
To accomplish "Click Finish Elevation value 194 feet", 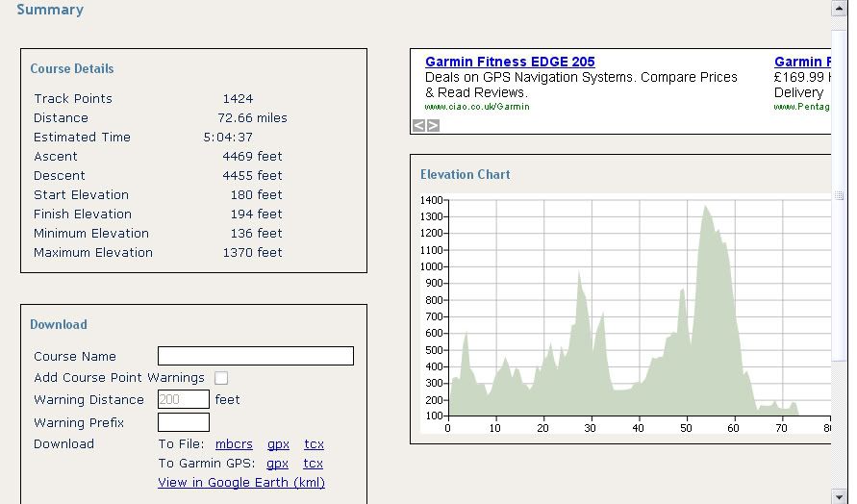I will pyautogui.click(x=257, y=214).
